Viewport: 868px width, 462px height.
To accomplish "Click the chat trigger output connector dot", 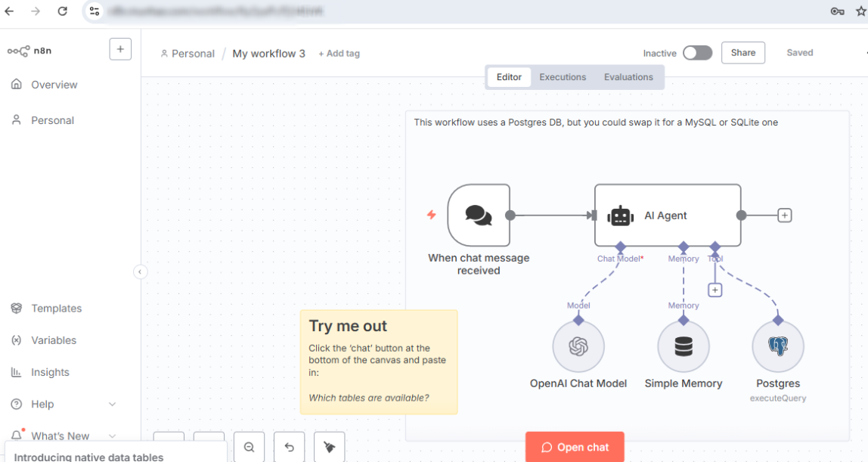I will click(510, 215).
